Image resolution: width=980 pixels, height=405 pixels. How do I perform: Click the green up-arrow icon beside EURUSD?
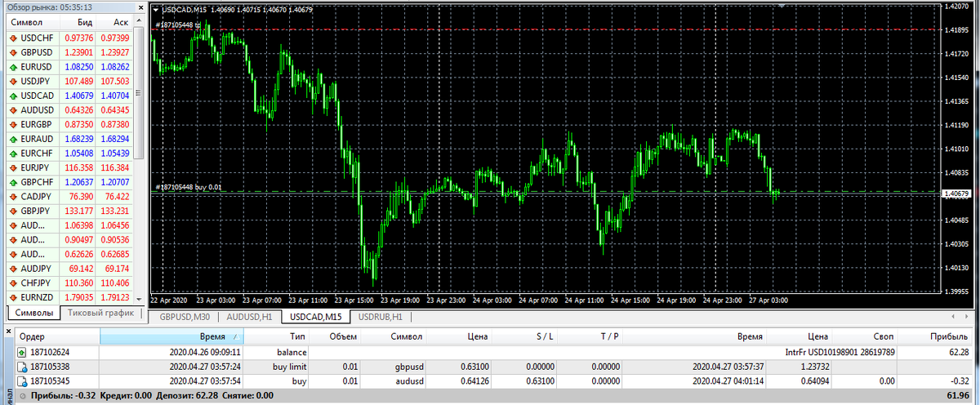tap(13, 67)
